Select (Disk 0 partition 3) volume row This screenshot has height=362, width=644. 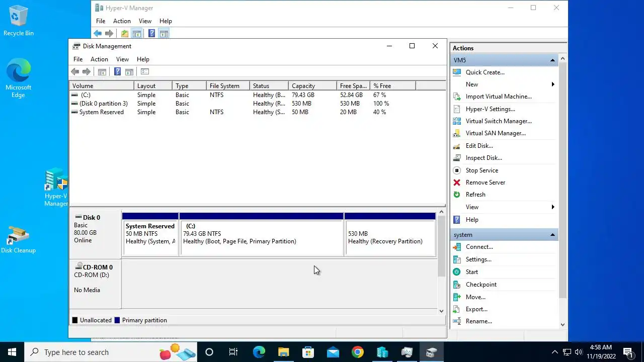[257, 104]
